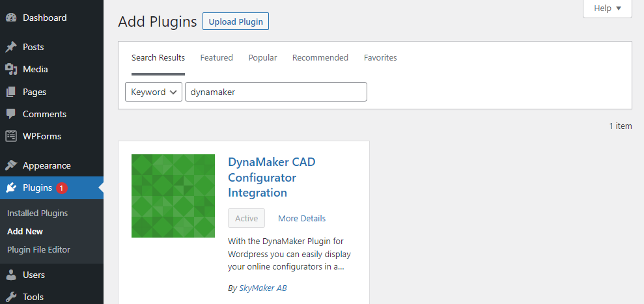Click the green DynaMaker plugin thumbnail
This screenshot has height=304, width=644.
pos(173,196)
